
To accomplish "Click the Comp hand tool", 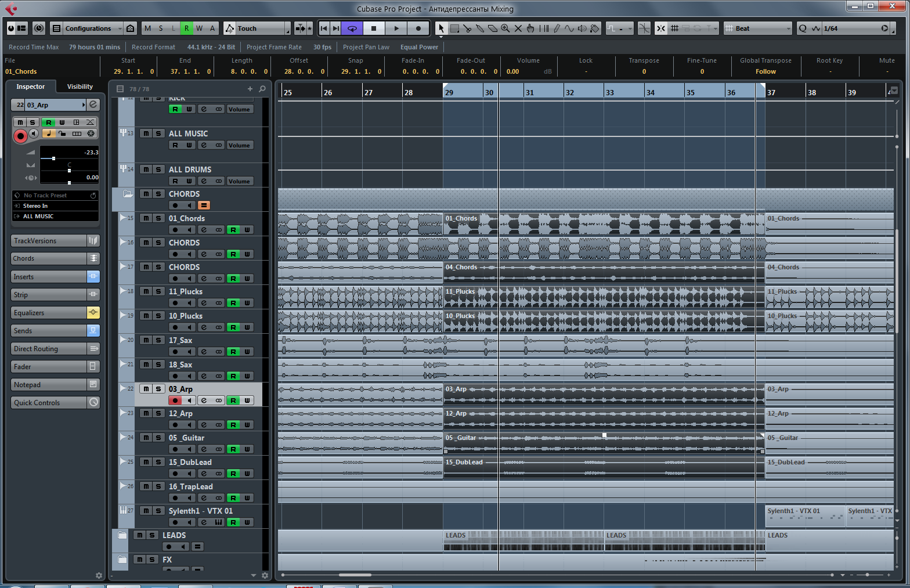I will (531, 28).
